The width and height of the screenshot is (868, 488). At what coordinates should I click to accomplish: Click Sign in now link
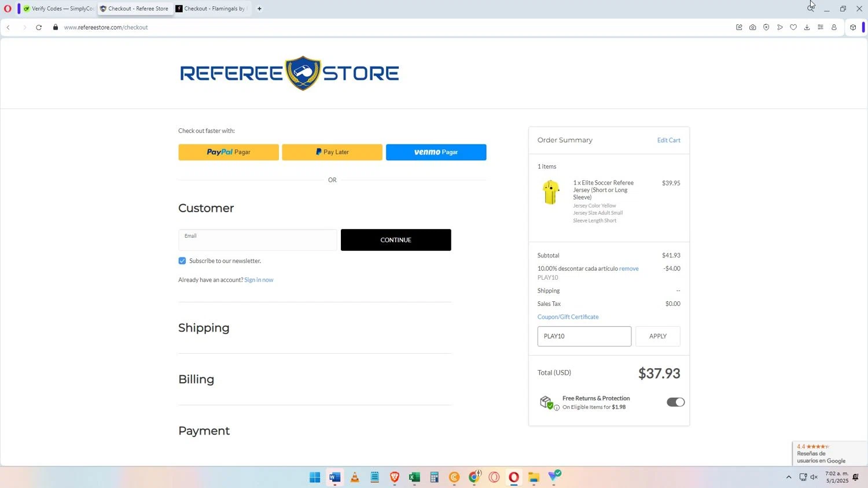[259, 280]
